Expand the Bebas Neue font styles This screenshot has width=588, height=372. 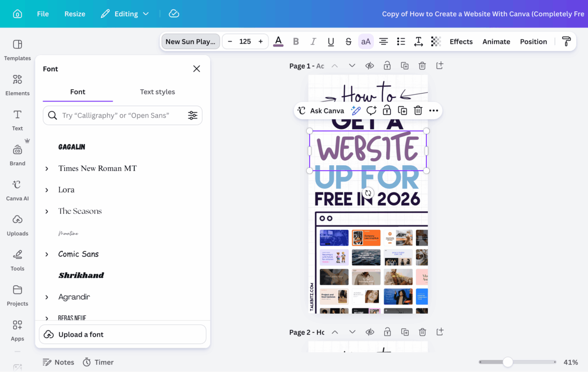(47, 318)
